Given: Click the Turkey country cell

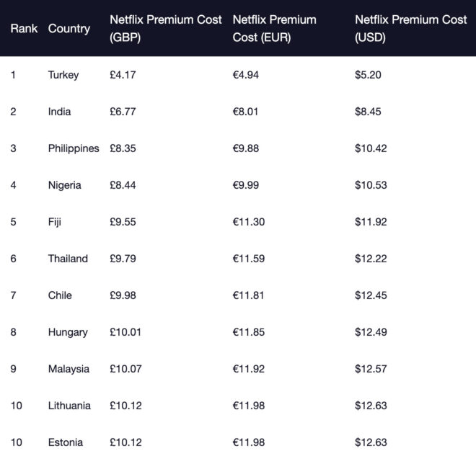Looking at the screenshot, I should [x=63, y=75].
